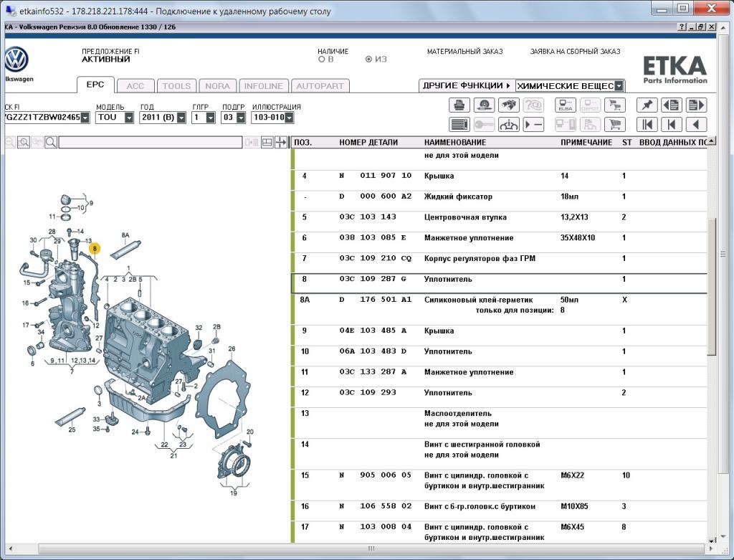734x560 pixels.
Task: Open the ELSA link button
Action: (566, 105)
